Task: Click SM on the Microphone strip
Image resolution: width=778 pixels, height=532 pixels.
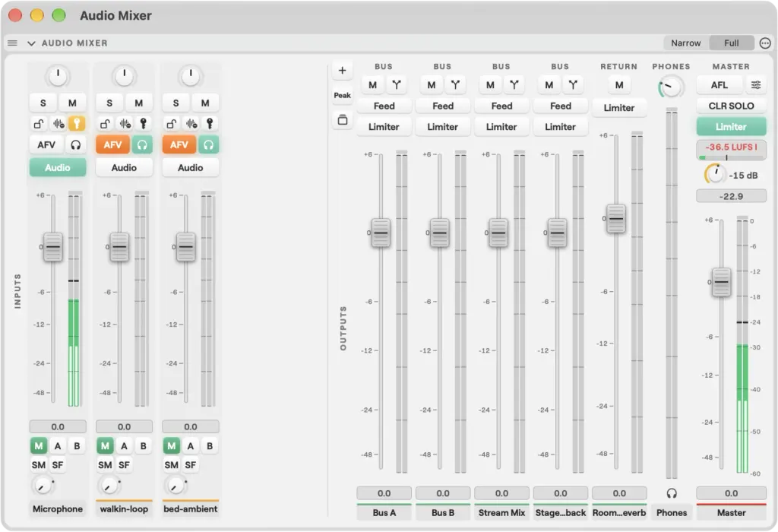Action: (39, 465)
